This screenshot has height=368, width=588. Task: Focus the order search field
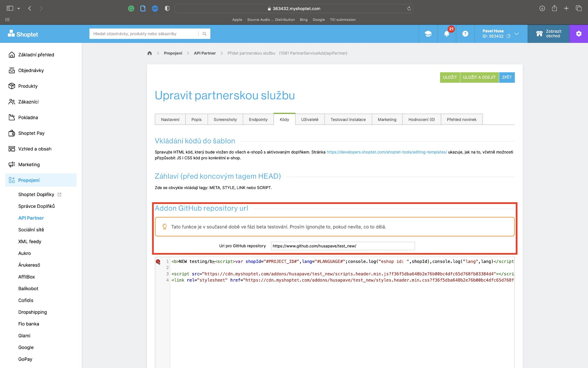click(x=144, y=34)
